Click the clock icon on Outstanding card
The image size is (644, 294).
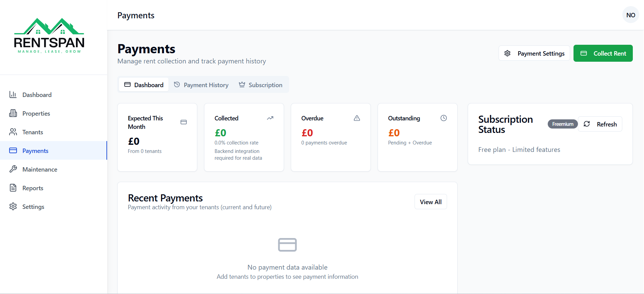click(x=444, y=118)
